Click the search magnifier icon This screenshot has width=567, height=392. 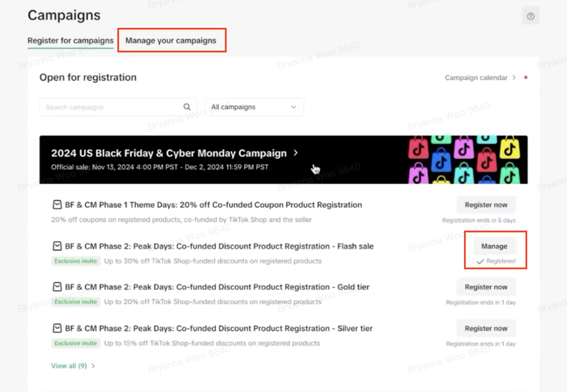click(x=187, y=107)
